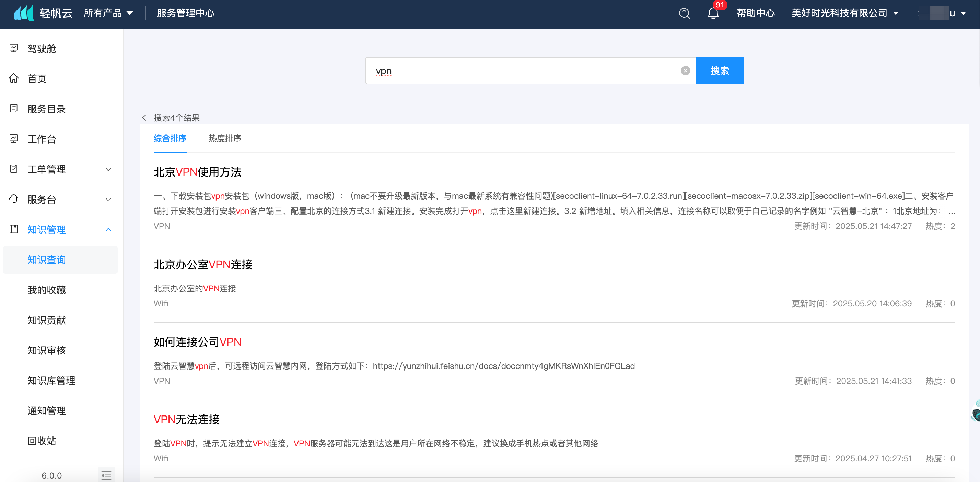Image resolution: width=980 pixels, height=482 pixels.
Task: Open the article 北京VPN使用方法
Action: click(197, 172)
